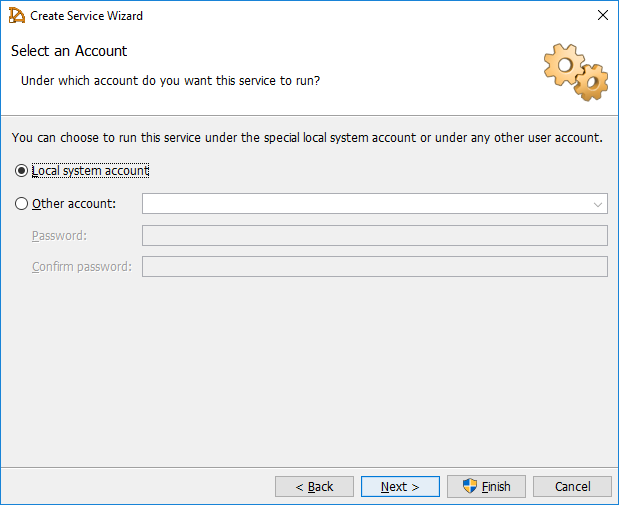Screen dimensions: 619x505
Task: Click the "Confirm password:" label
Action: (x=81, y=267)
